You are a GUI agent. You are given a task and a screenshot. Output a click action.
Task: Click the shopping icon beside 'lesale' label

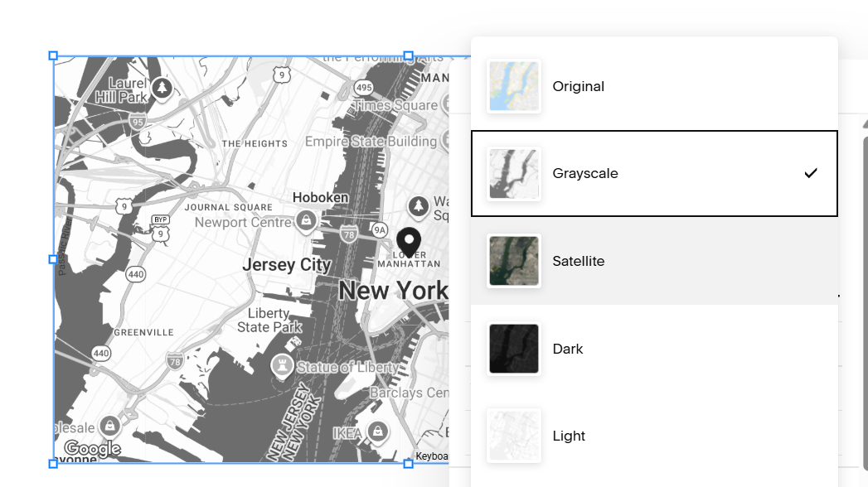point(110,426)
